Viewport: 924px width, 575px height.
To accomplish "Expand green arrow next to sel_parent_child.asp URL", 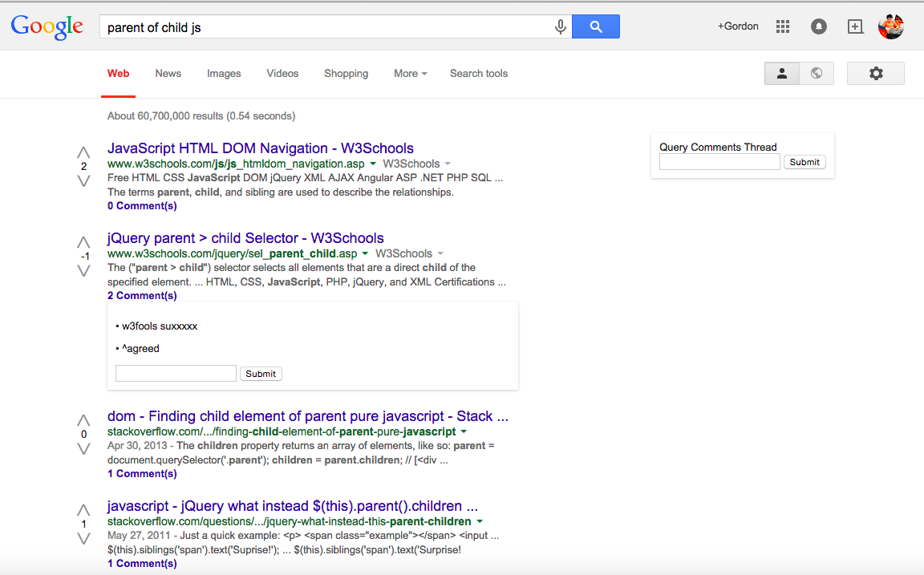I will (366, 254).
